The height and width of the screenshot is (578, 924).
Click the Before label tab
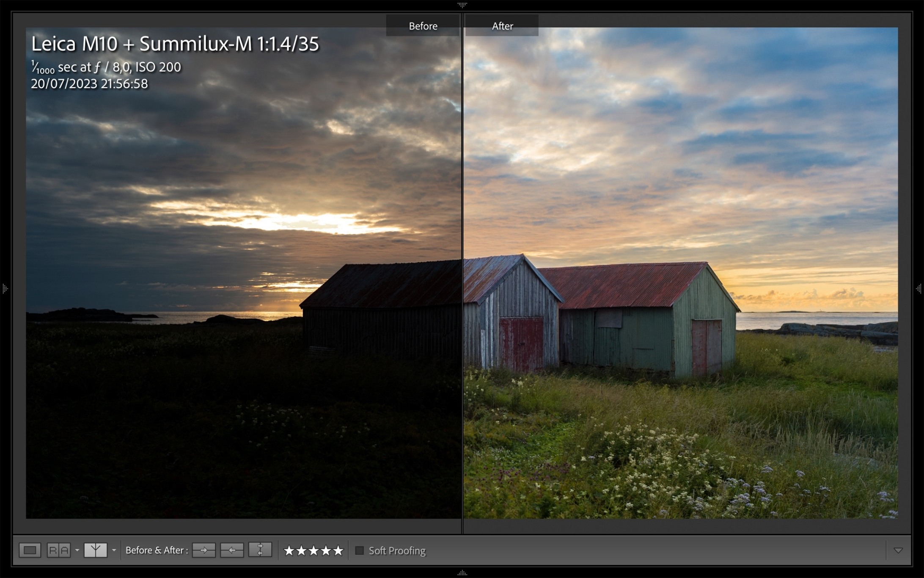(x=423, y=26)
